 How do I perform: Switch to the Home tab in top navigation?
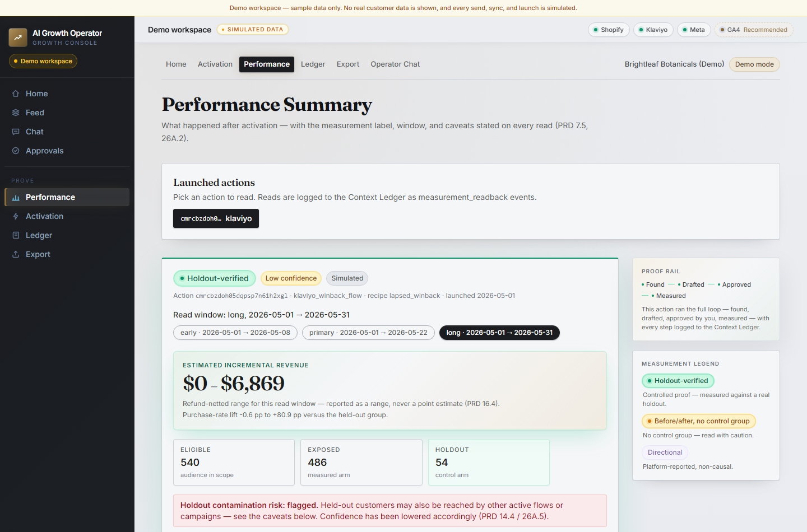point(176,64)
